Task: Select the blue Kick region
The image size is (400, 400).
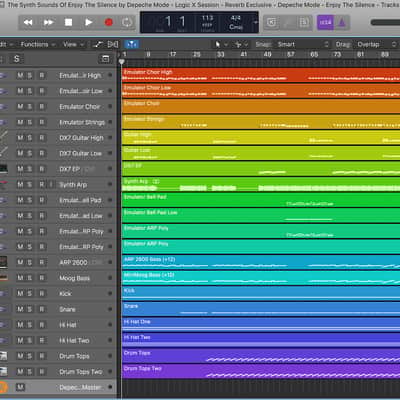Action: (261, 293)
